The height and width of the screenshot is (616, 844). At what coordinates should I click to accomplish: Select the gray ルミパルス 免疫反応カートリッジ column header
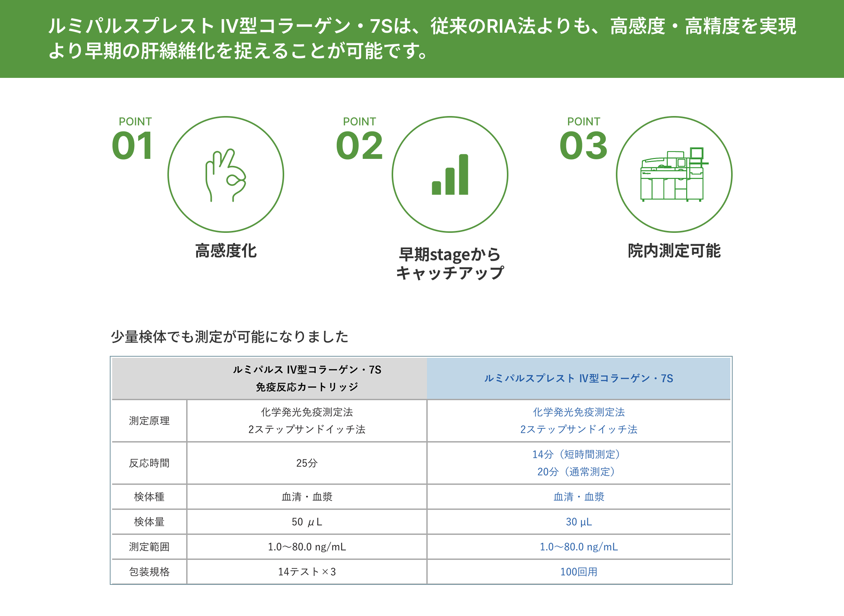(x=307, y=378)
